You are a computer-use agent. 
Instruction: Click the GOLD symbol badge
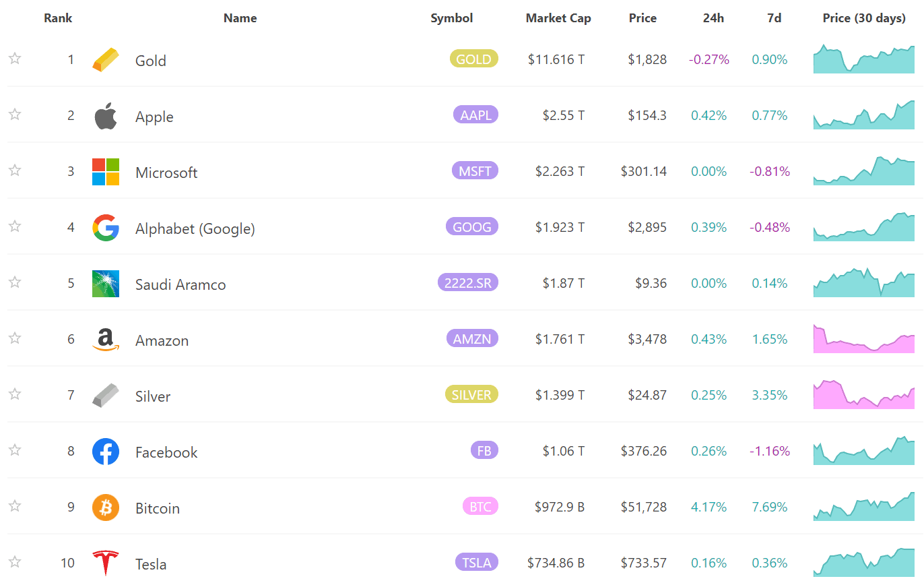pyautogui.click(x=474, y=59)
